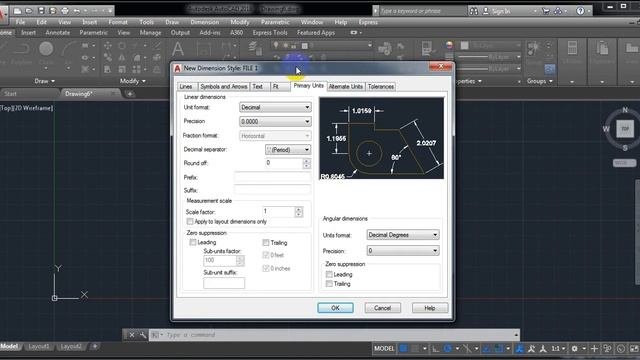
Task: Open angular Units format Decimal Degrees dropdown
Action: point(403,235)
